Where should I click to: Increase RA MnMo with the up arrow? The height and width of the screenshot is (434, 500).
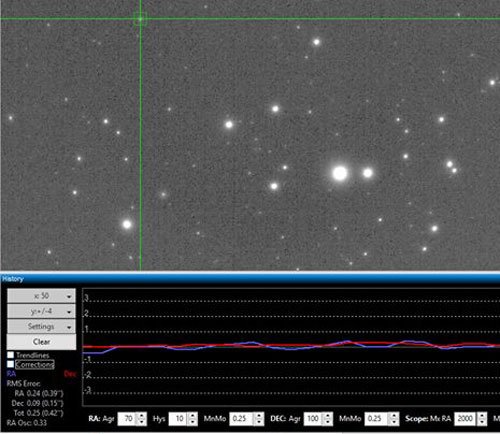259,416
